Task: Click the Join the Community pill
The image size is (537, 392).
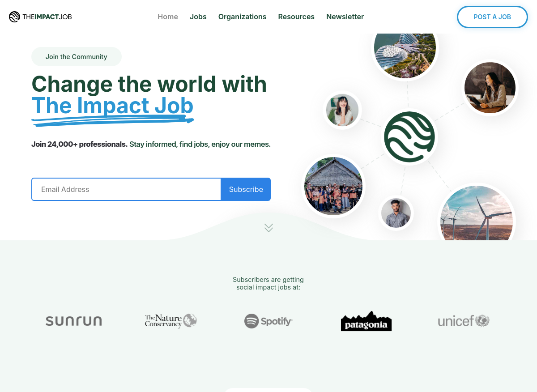Action: pos(77,57)
